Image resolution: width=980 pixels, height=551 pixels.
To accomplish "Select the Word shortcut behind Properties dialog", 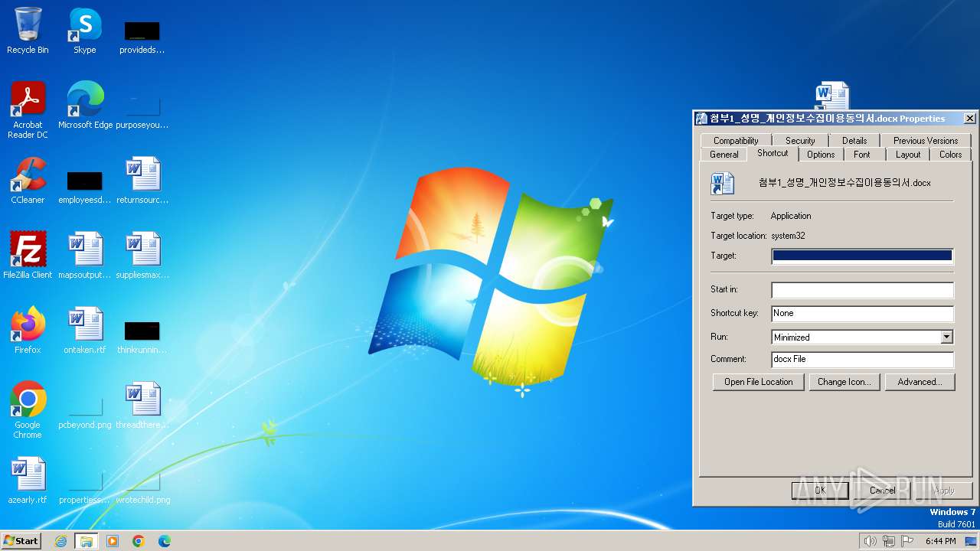I will (x=832, y=95).
